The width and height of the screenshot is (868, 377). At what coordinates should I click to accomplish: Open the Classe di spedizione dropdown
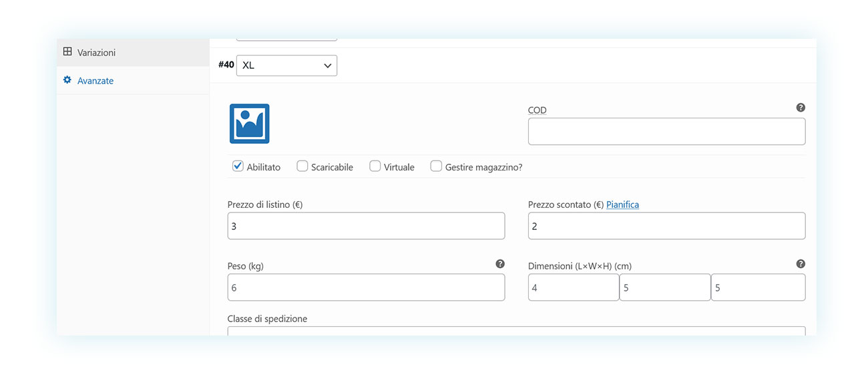[x=516, y=331]
